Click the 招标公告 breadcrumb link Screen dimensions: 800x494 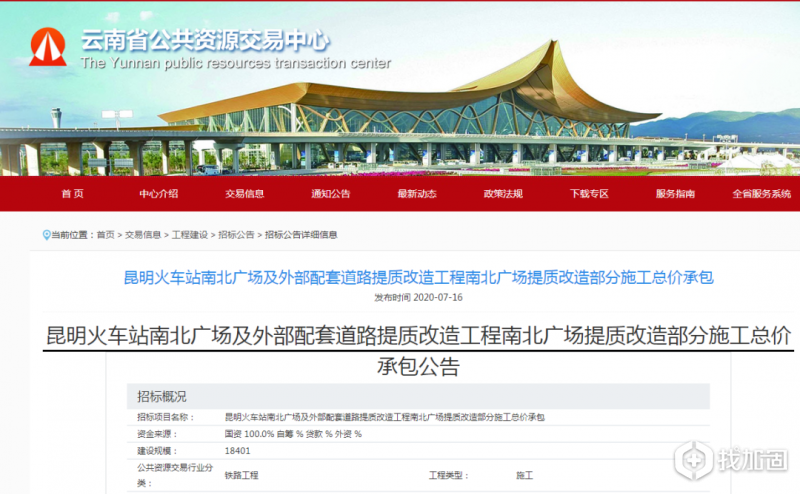[x=236, y=235]
